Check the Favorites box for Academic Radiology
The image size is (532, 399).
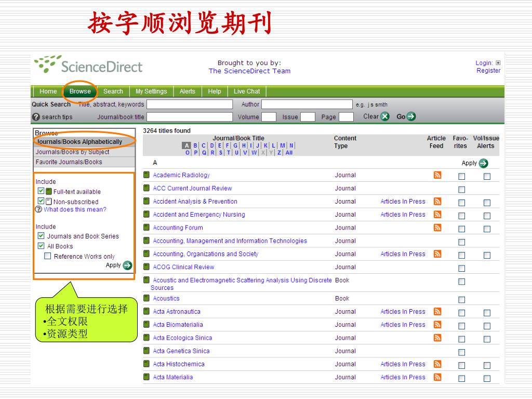pyautogui.click(x=461, y=177)
